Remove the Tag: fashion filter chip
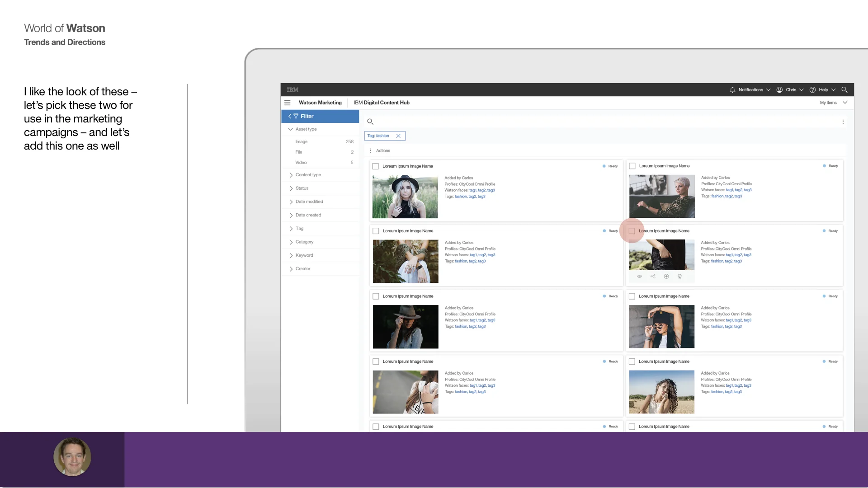Image resolution: width=868 pixels, height=488 pixels. (398, 136)
